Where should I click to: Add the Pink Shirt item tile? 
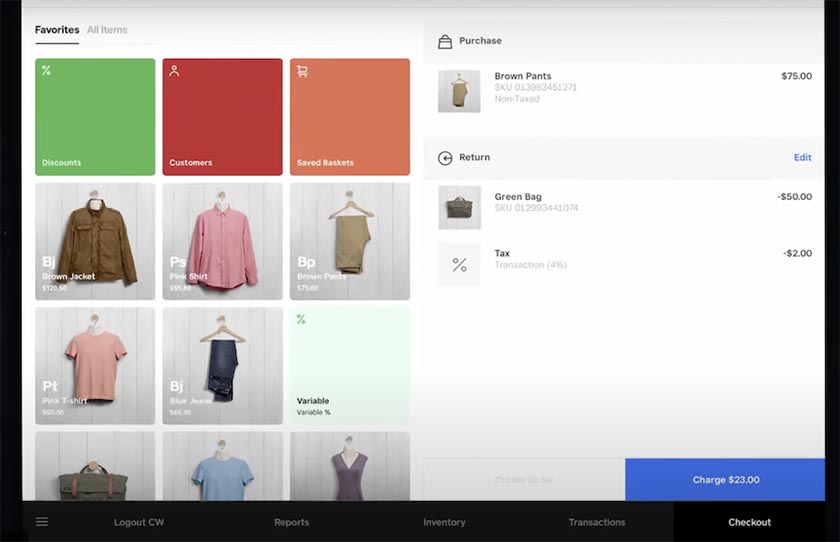(222, 242)
